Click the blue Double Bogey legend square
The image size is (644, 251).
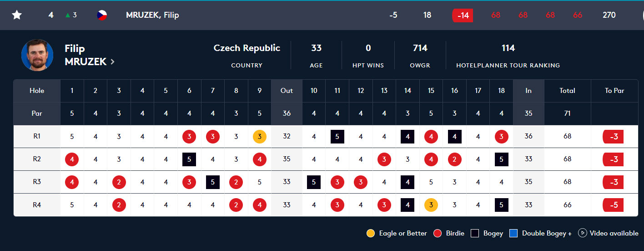[x=513, y=233]
